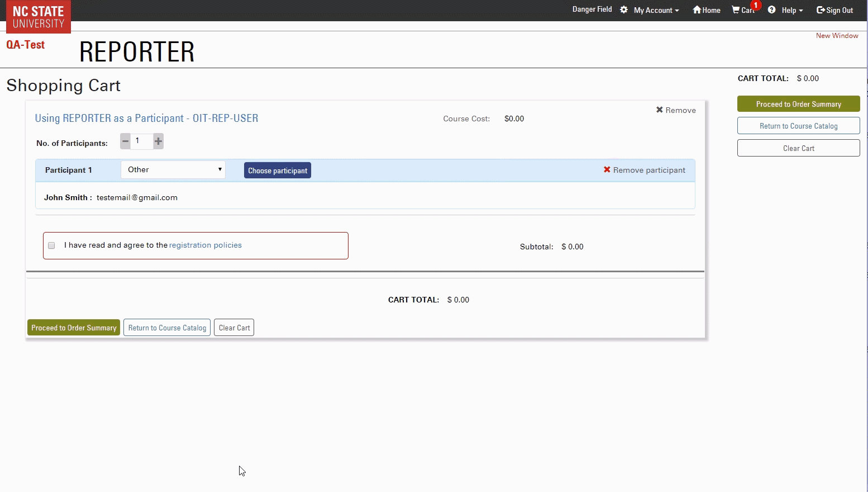Decrease number of participants with minus
868x492 pixels.
pos(125,141)
